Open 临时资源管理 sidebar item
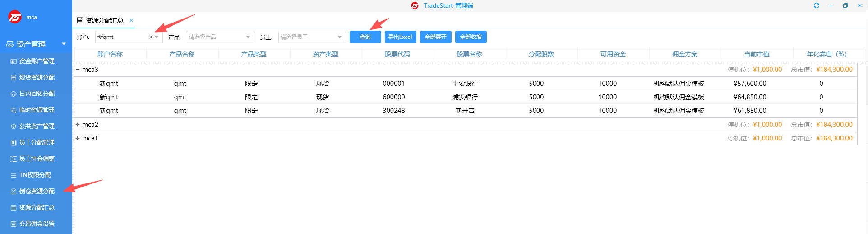This screenshot has width=868, height=234. (36, 110)
